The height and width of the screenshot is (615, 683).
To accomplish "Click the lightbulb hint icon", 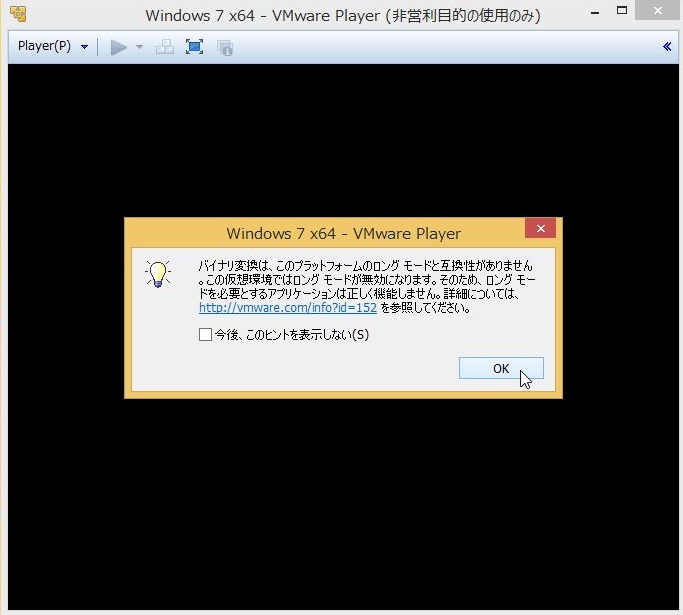I will point(158,274).
